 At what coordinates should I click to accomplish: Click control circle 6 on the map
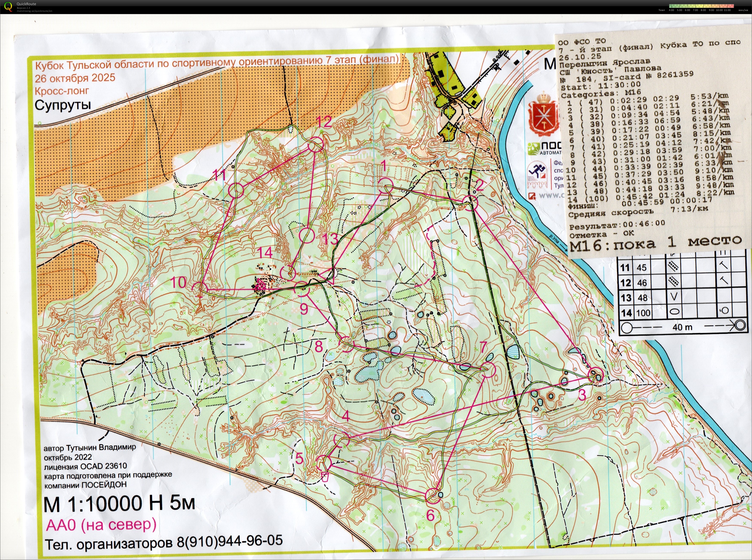[433, 496]
